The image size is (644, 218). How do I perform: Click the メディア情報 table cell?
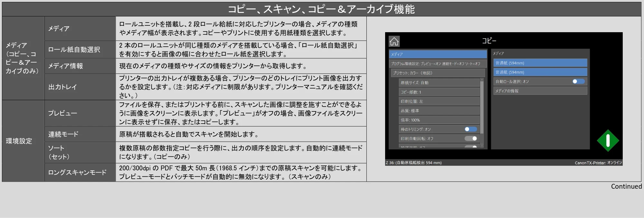(80, 66)
